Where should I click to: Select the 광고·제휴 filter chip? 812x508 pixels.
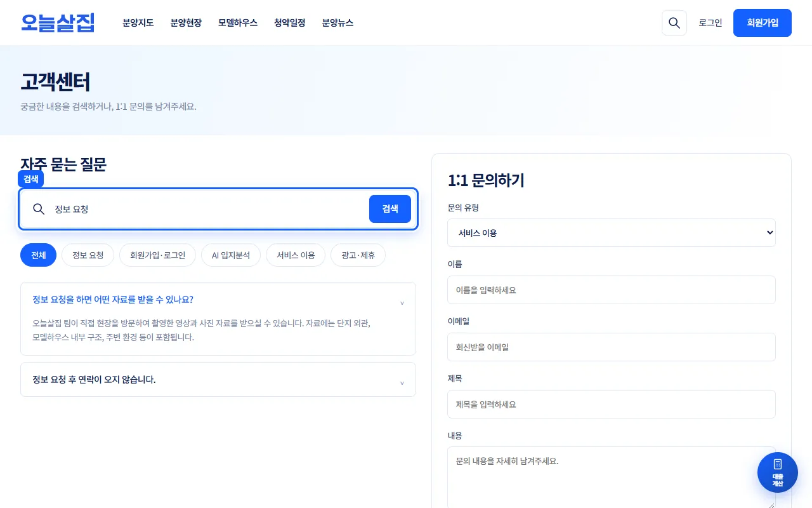(358, 255)
